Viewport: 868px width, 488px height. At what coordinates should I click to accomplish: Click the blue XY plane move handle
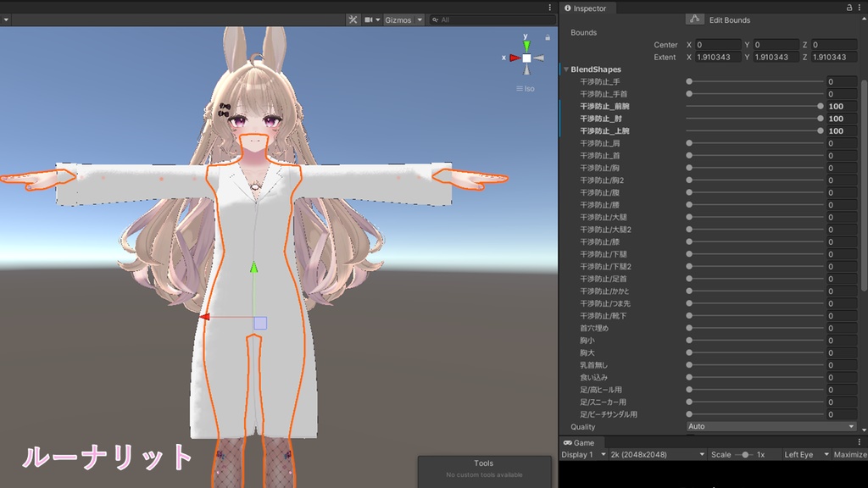point(260,323)
